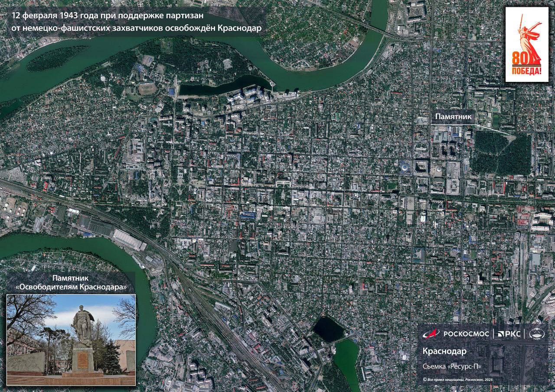The image size is (555, 392).
Task: Open the monument photo thumbnail
Action: click(71, 340)
